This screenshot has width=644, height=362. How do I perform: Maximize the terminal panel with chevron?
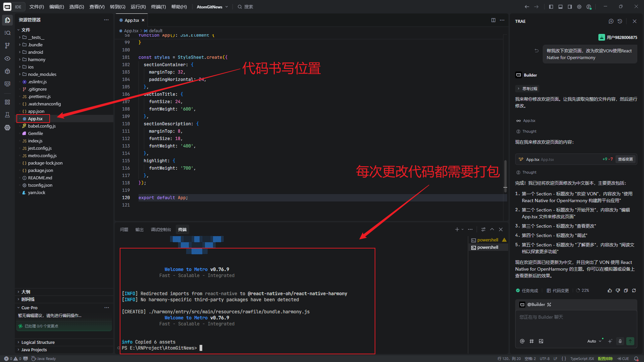(x=492, y=229)
